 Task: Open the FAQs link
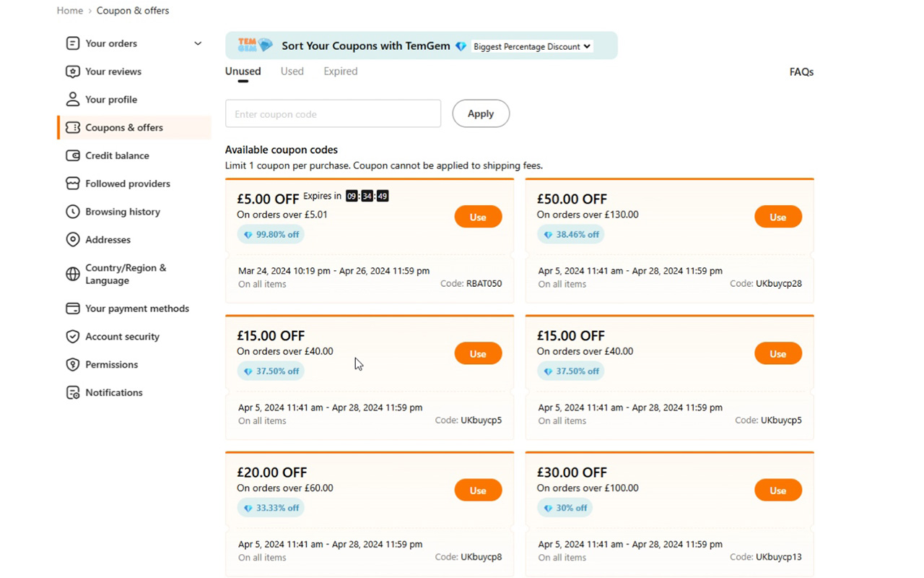[x=801, y=72]
